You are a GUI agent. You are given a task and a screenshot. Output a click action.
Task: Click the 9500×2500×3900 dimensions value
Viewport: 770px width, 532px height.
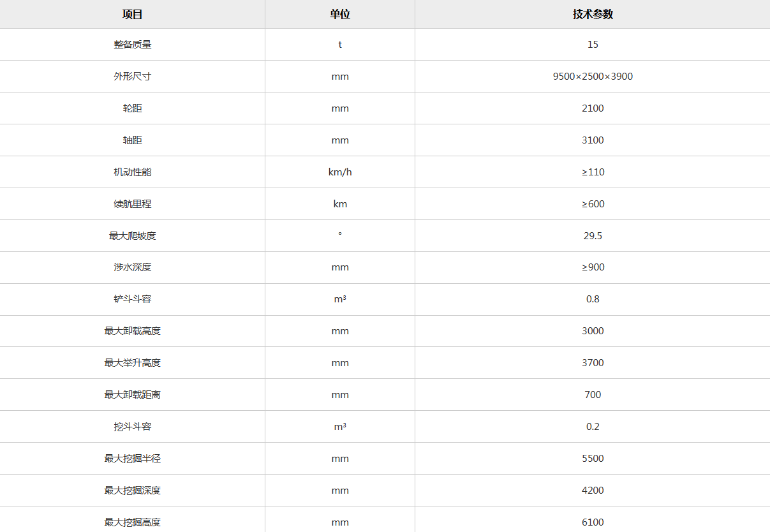pyautogui.click(x=593, y=77)
